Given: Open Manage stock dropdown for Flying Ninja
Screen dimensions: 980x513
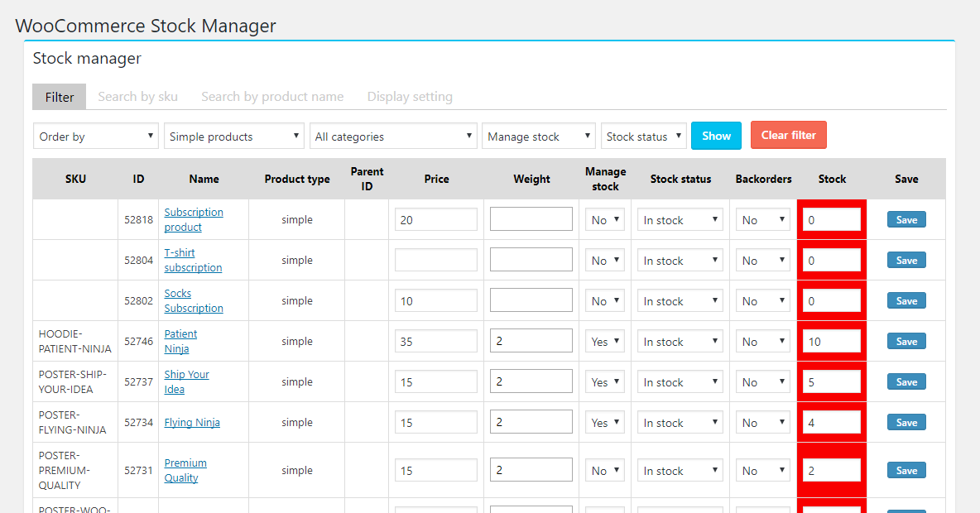Looking at the screenshot, I should pyautogui.click(x=605, y=423).
